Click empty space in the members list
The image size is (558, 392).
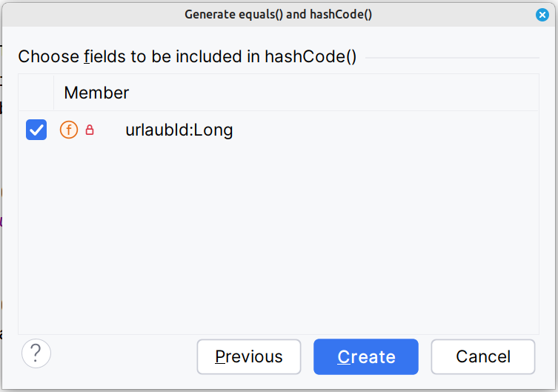278,237
